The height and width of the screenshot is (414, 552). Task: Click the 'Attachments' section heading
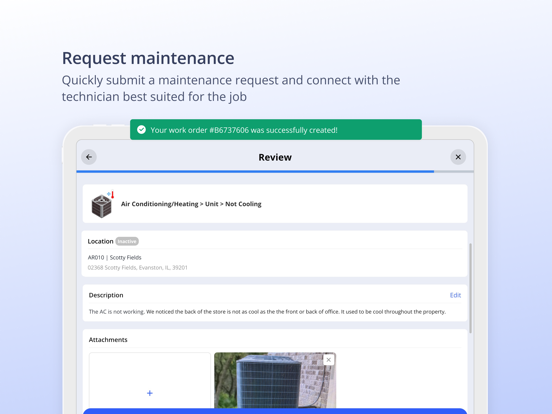click(x=108, y=340)
